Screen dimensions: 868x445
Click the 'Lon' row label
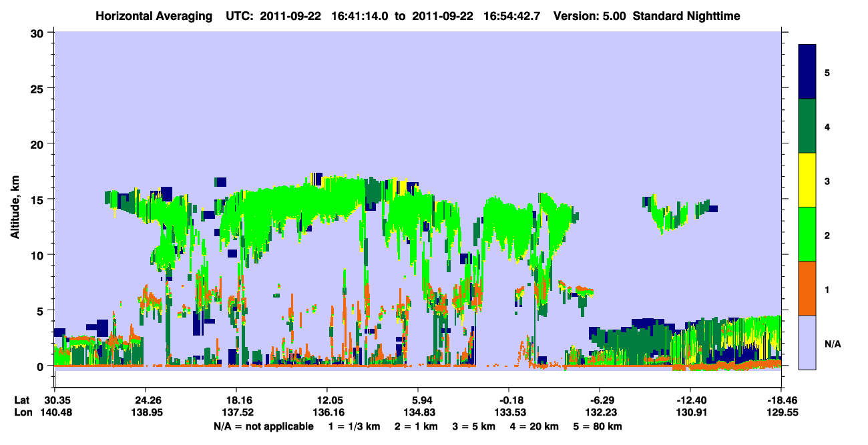(x=23, y=413)
